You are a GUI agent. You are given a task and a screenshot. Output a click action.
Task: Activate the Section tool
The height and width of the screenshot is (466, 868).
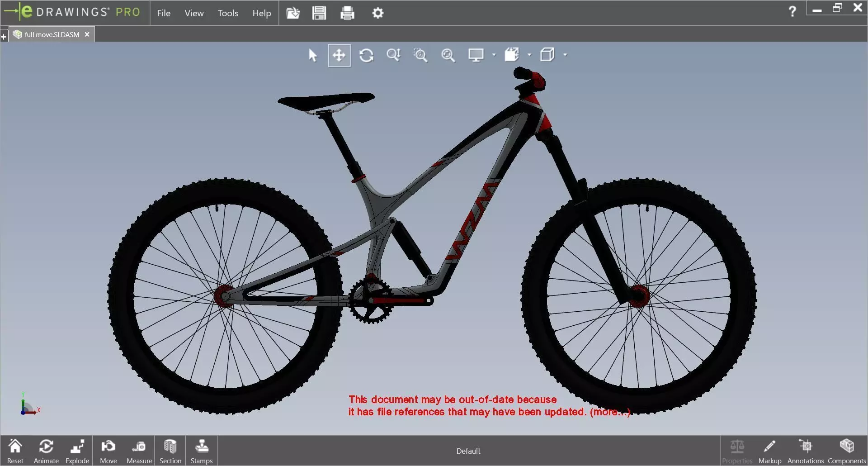[x=170, y=451]
